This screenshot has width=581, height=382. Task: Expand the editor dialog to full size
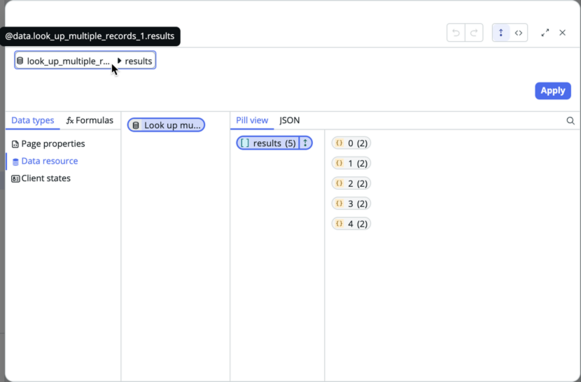coord(545,33)
